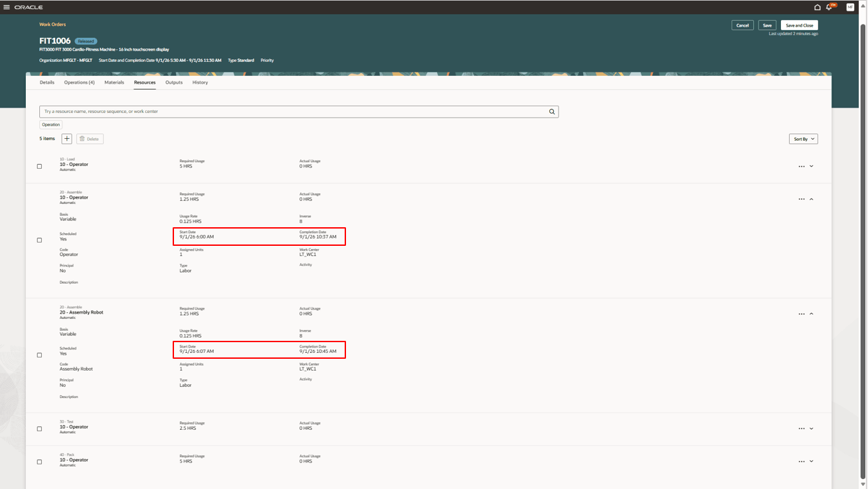Image resolution: width=868 pixels, height=489 pixels.
Task: Click the Delete trash button
Action: click(x=90, y=139)
